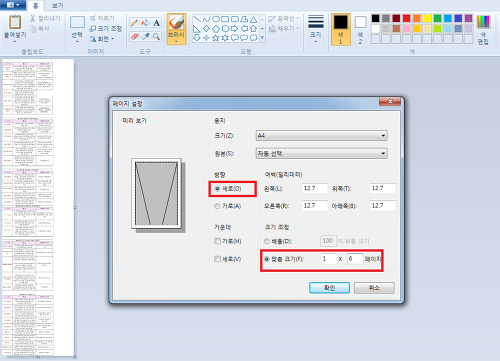Click Resize (크기 조정) in the ribbon
The image size is (500, 361).
pos(106,29)
